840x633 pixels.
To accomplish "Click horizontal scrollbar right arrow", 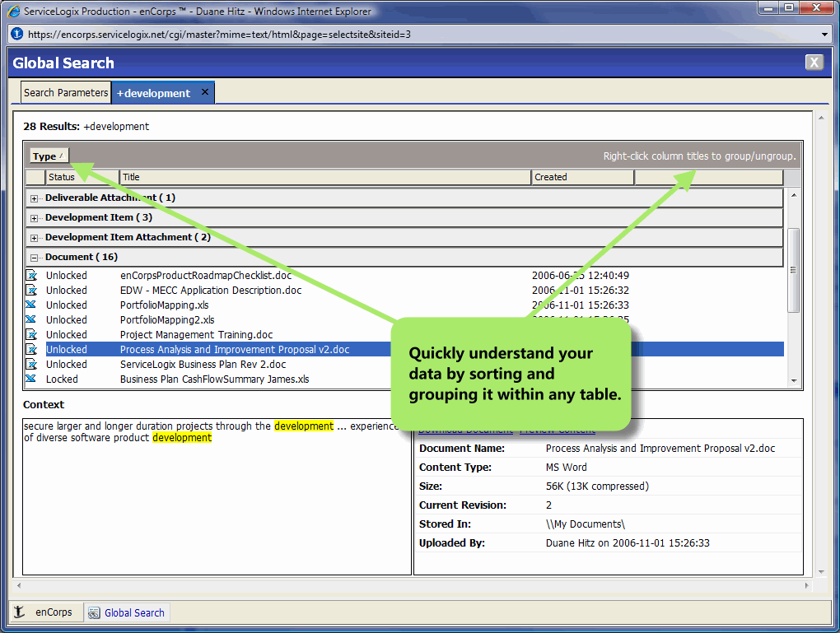I will point(807,585).
